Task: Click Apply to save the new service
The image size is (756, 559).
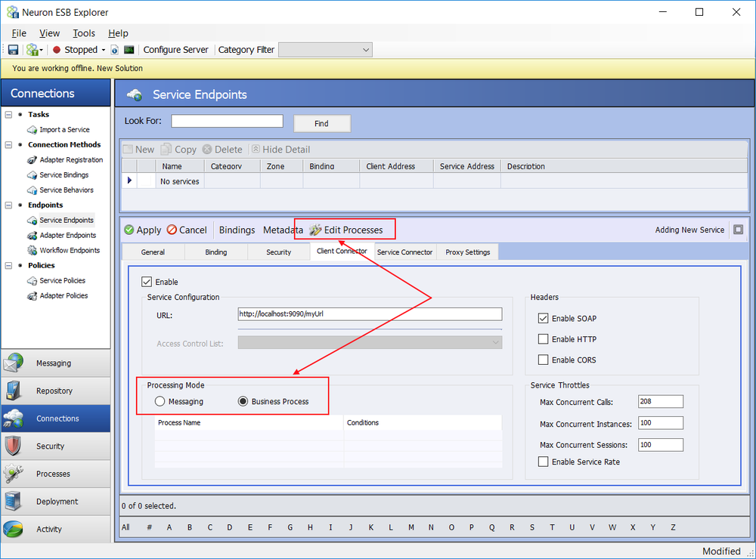Action: point(143,230)
